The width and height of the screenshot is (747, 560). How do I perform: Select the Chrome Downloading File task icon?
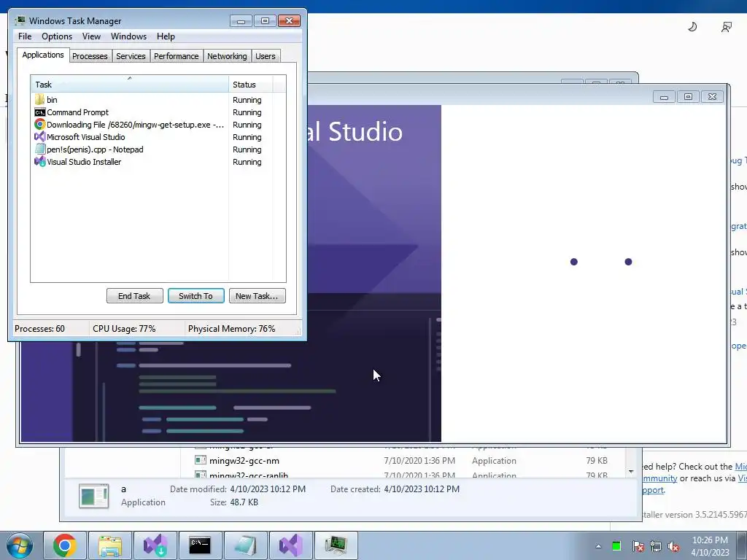coord(40,124)
